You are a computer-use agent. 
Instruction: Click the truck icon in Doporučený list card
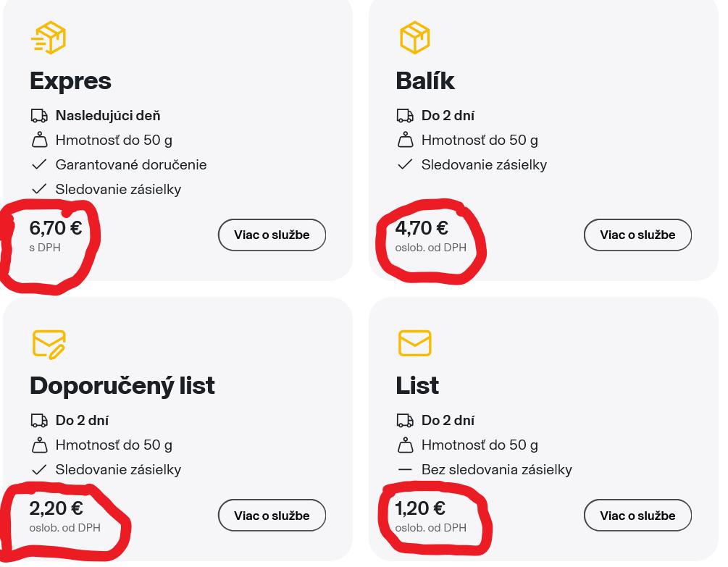click(x=39, y=421)
